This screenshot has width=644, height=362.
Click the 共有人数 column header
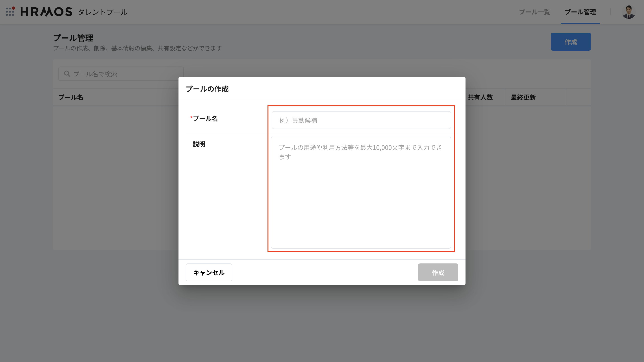pos(480,97)
